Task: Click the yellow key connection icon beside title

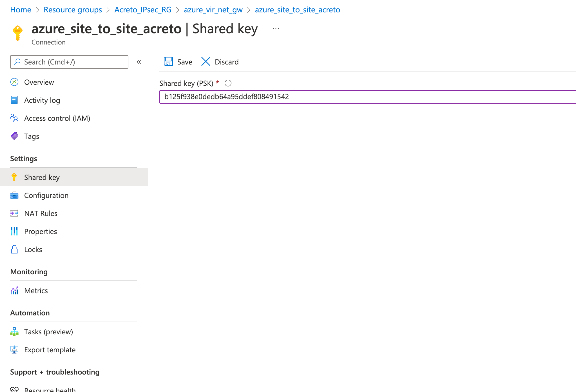Action: pos(17,33)
